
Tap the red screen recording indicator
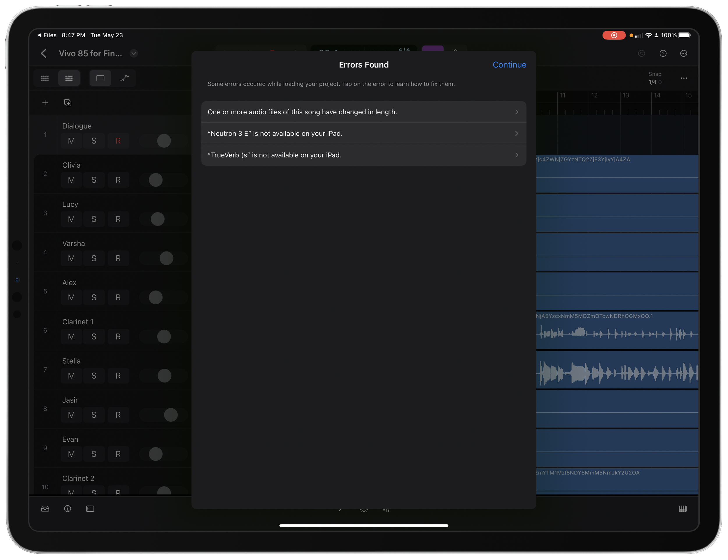[x=614, y=35]
